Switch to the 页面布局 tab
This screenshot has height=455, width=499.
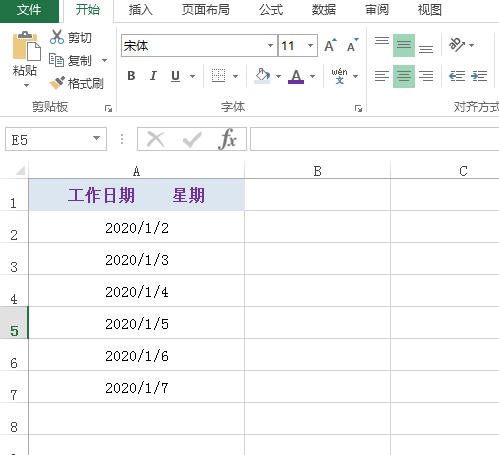(206, 10)
